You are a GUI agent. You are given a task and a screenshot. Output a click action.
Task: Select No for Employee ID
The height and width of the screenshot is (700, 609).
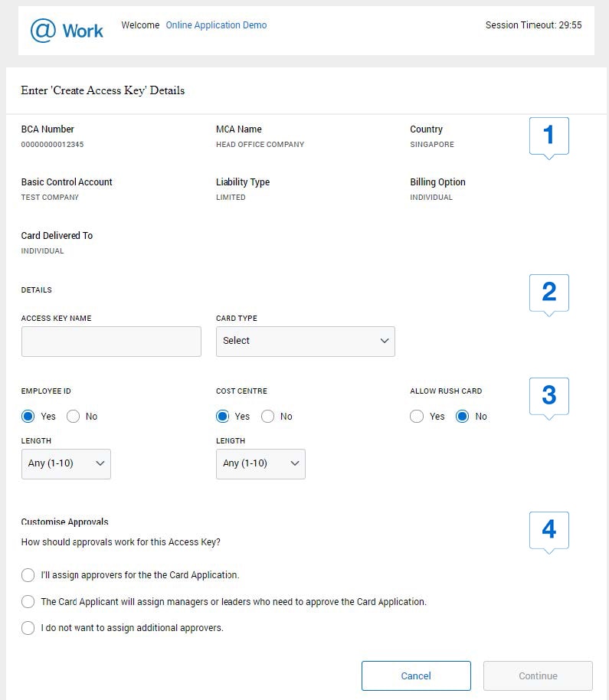click(74, 416)
